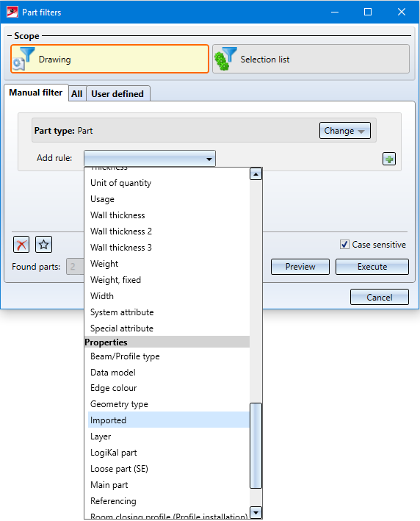Image resolution: width=420 pixels, height=521 pixels.
Task: Toggle the Case sensitive checkbox
Action: coord(344,245)
